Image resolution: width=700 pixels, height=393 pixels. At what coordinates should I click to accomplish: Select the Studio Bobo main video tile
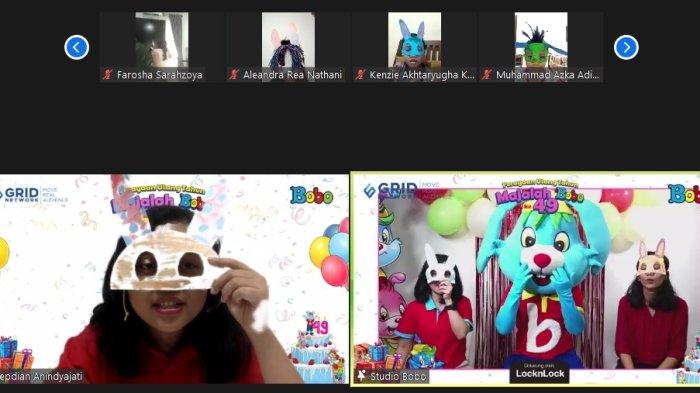coord(525,279)
